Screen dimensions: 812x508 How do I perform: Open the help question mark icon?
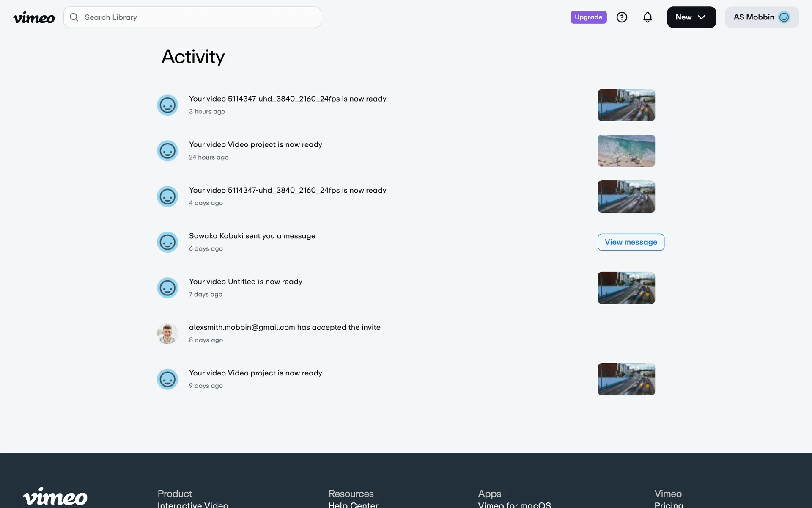point(622,17)
